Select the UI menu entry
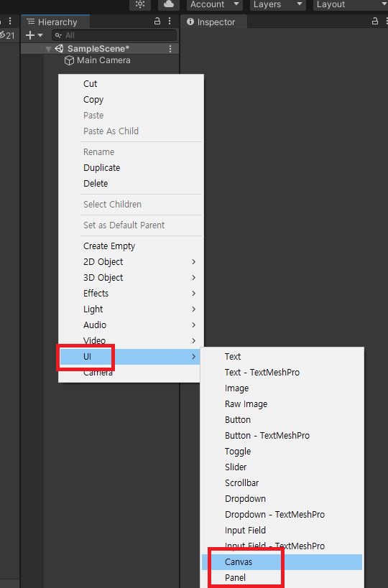Image resolution: width=388 pixels, height=588 pixels. tap(131, 357)
